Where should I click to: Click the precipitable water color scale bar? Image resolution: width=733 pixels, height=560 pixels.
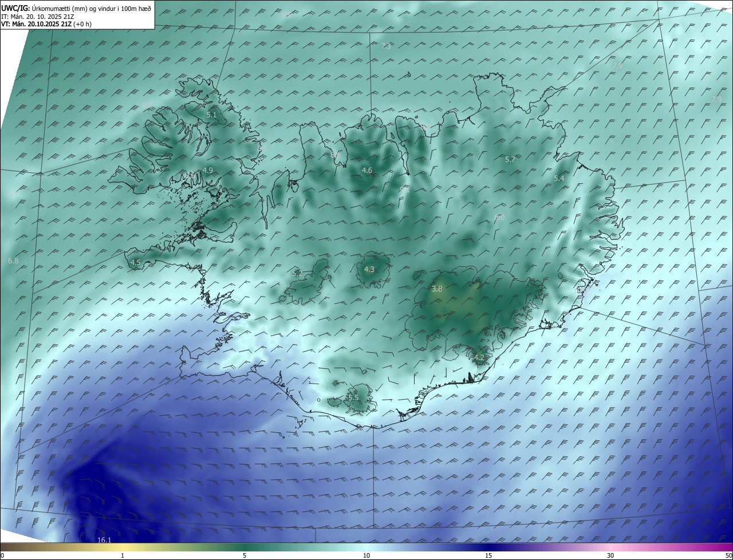(x=366, y=547)
